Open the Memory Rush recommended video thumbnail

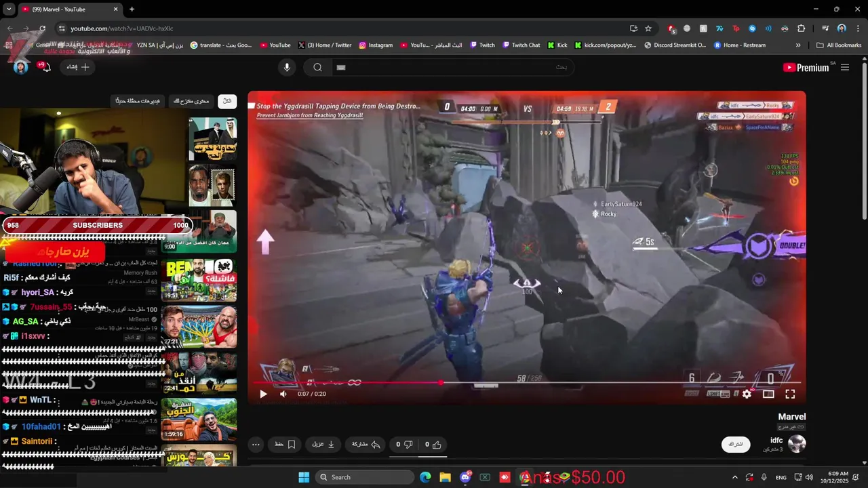click(x=199, y=280)
